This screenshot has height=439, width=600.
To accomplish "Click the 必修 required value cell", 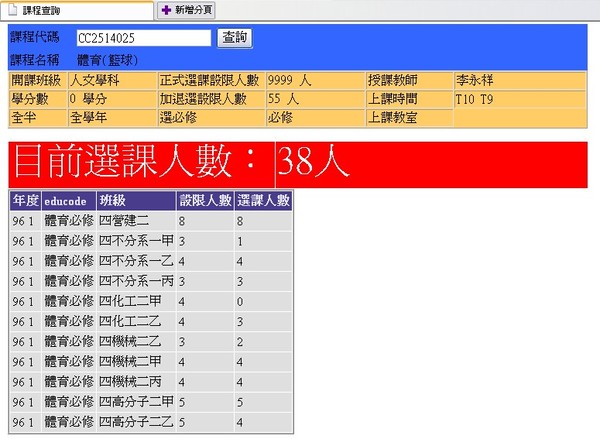I will pos(315,118).
